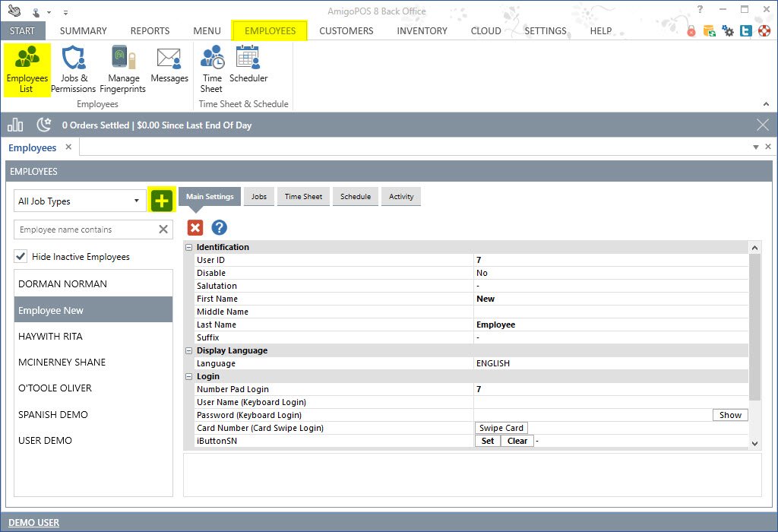Collapse the Display Language section

[188, 350]
